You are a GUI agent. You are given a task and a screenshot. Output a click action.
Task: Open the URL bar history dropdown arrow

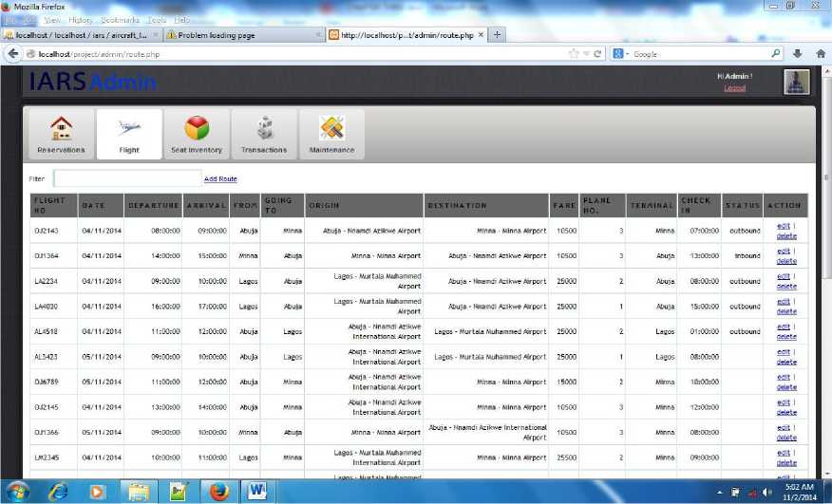pyautogui.click(x=584, y=54)
